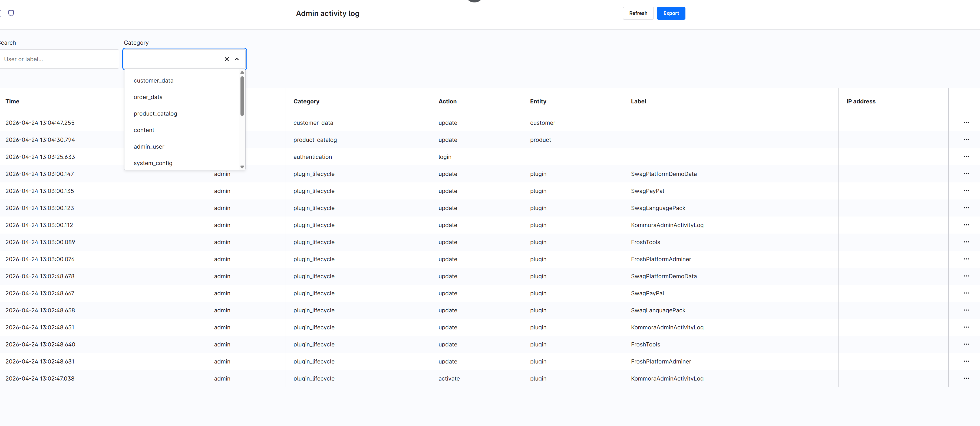
Task: Click SwagPayPal label in 13:03:00.135 row
Action: 647,191
